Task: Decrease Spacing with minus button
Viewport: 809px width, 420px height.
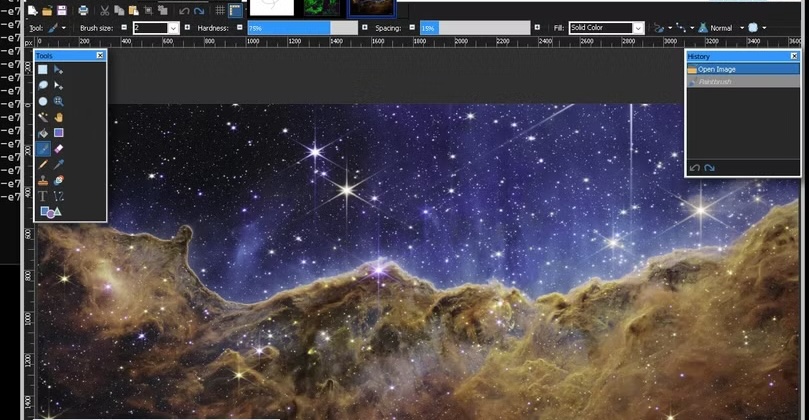Action: [412, 28]
